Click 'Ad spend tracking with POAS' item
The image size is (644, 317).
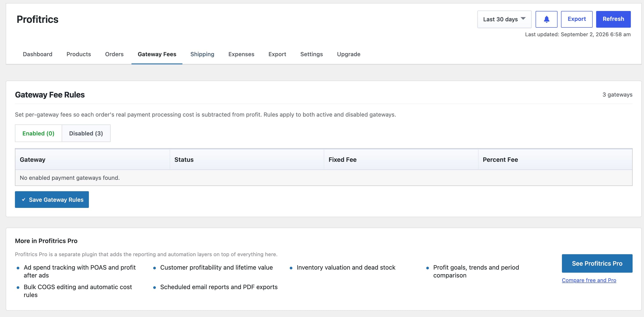click(x=79, y=271)
